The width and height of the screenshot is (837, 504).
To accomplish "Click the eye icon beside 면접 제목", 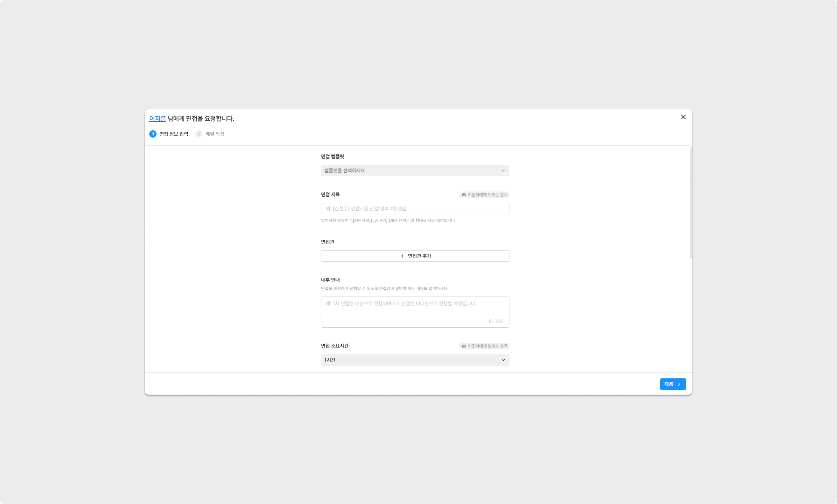I will tap(464, 195).
